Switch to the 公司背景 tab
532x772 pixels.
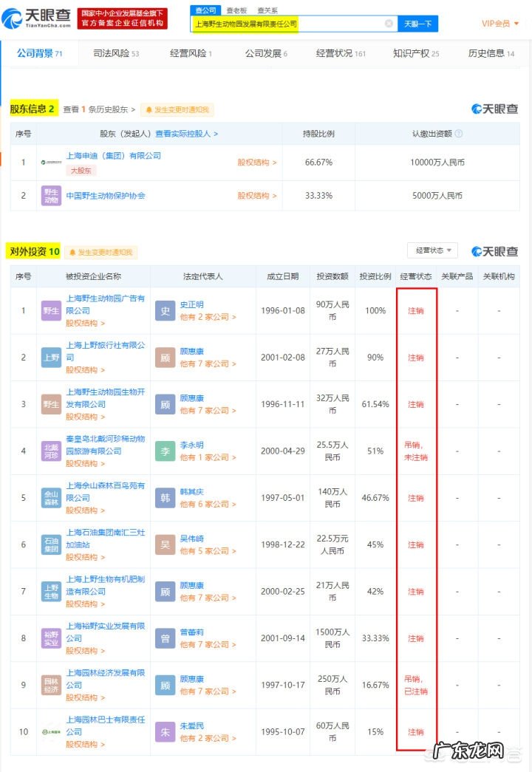[39, 53]
